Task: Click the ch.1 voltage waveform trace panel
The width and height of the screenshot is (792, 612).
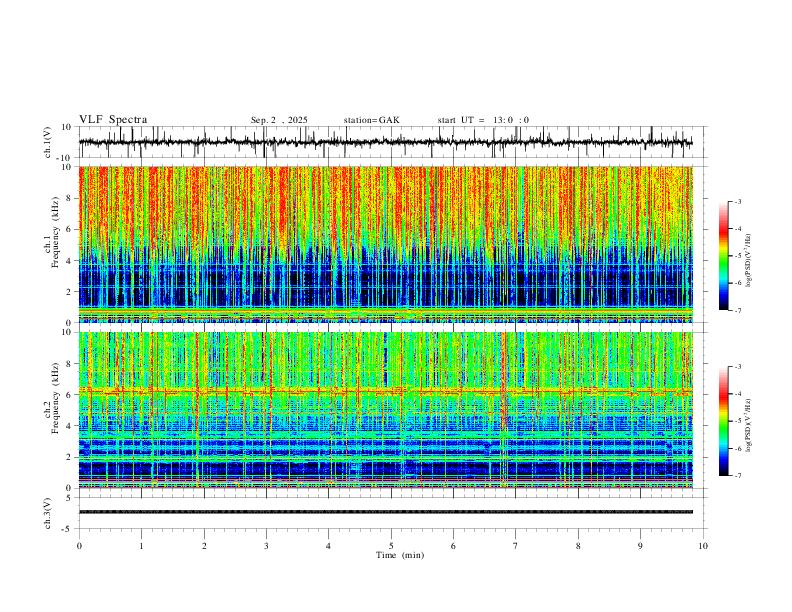Action: coord(385,142)
